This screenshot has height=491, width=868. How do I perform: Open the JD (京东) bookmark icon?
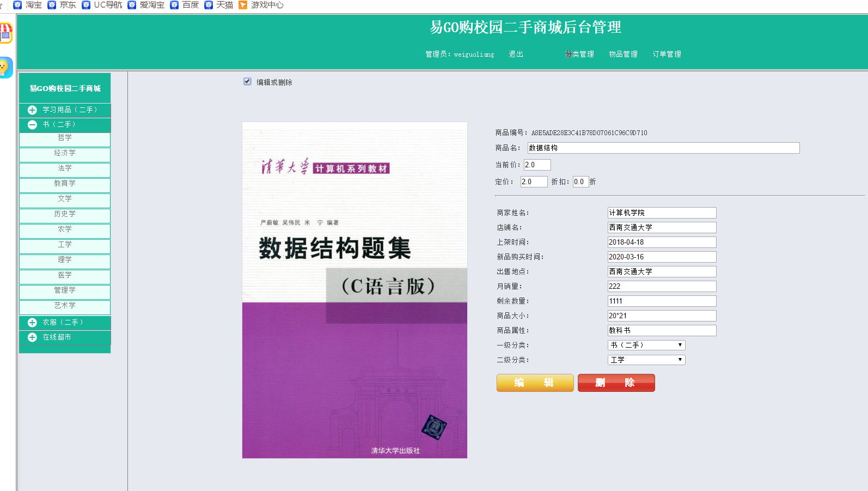click(52, 5)
